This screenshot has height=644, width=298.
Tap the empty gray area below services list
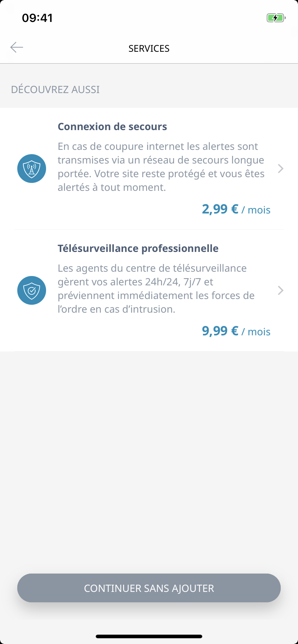[149, 460]
